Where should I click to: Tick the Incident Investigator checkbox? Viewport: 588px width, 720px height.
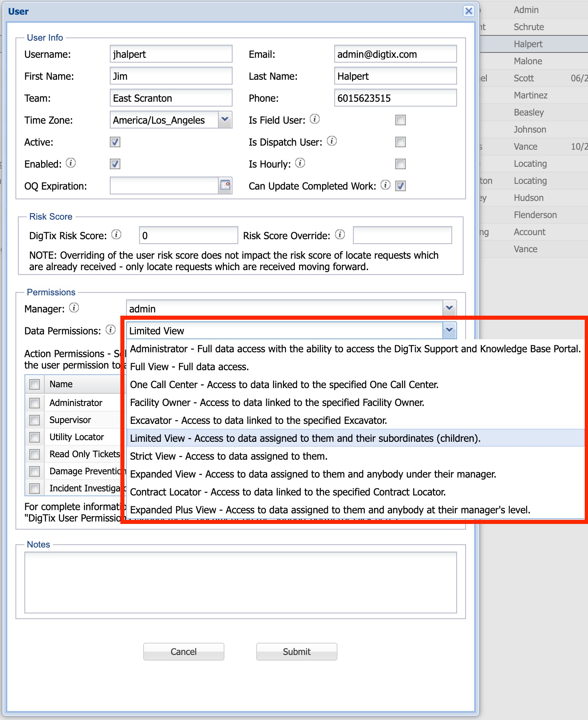(35, 489)
